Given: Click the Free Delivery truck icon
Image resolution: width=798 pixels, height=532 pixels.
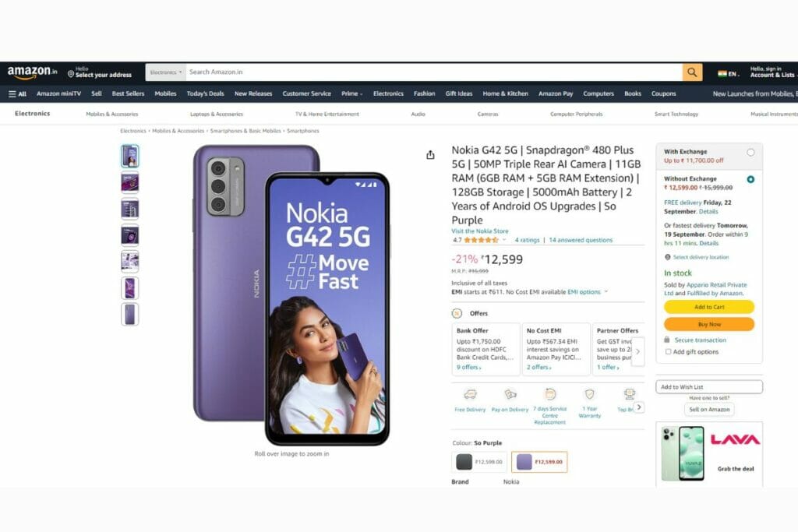Looking at the screenshot, I should click(x=470, y=394).
